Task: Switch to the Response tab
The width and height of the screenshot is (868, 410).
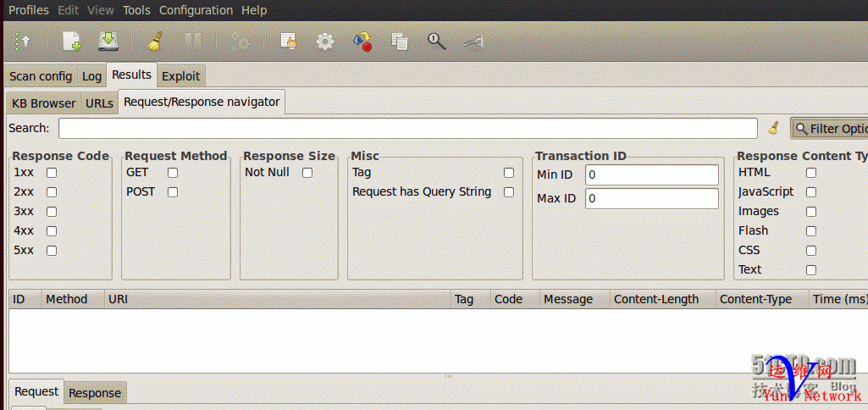Action: pos(95,393)
